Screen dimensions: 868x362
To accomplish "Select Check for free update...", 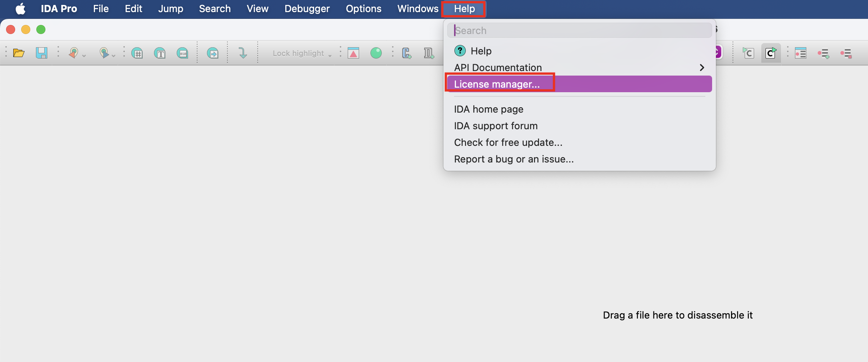I will (x=579, y=142).
